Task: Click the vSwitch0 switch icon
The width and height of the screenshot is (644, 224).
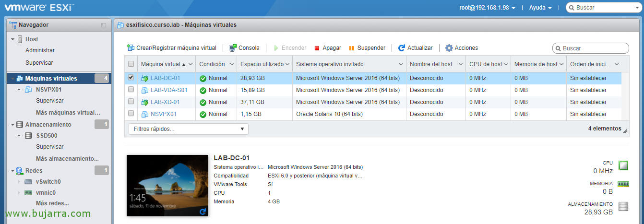Action: 28,182
